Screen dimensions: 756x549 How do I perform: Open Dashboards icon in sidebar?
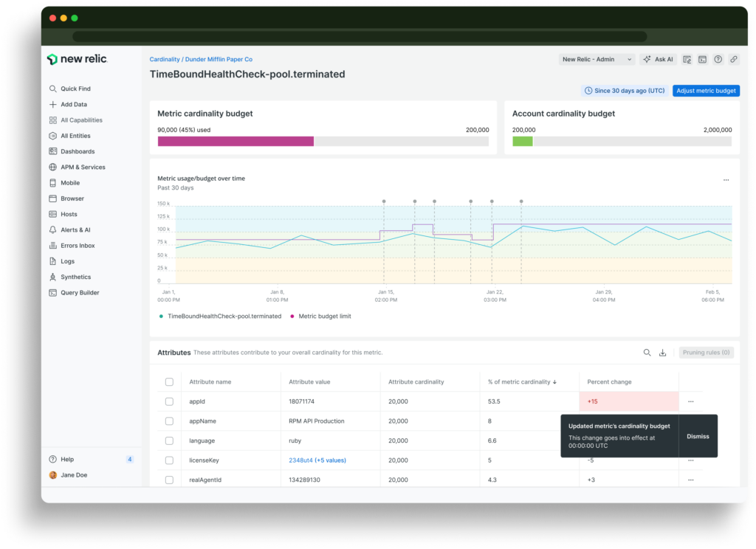[52, 151]
